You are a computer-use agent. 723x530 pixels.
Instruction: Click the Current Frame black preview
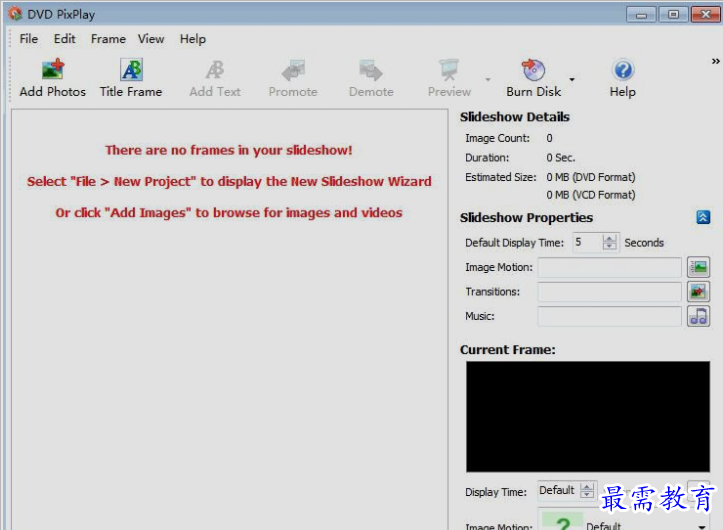click(x=588, y=417)
